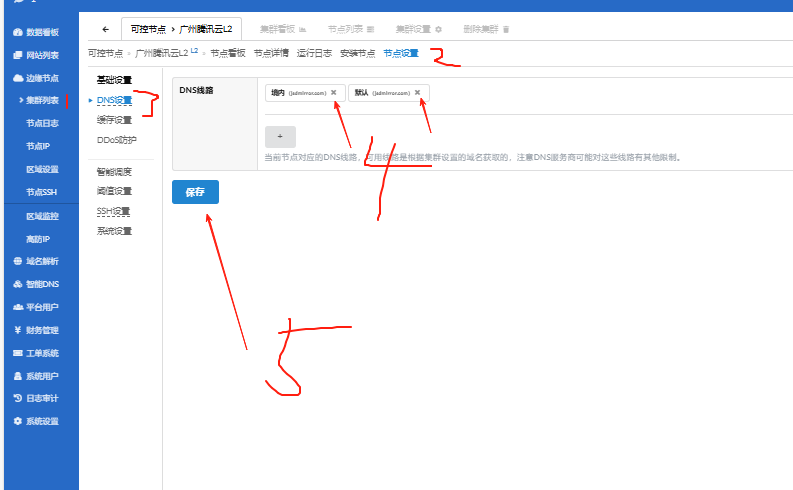Click 可控节点 breadcrumb link
Screen dimensions: 793x490
[x=105, y=53]
